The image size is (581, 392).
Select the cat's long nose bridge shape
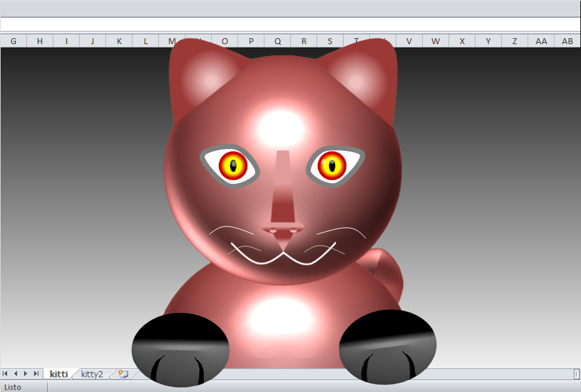pyautogui.click(x=282, y=187)
